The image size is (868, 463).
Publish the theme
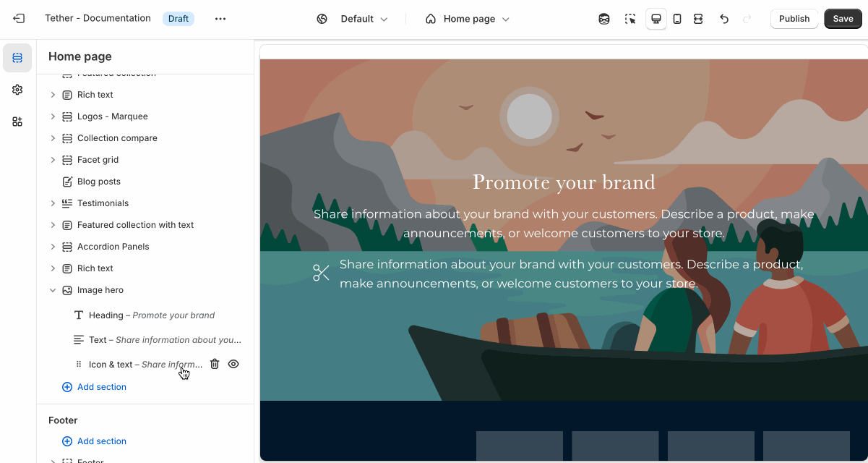point(794,19)
